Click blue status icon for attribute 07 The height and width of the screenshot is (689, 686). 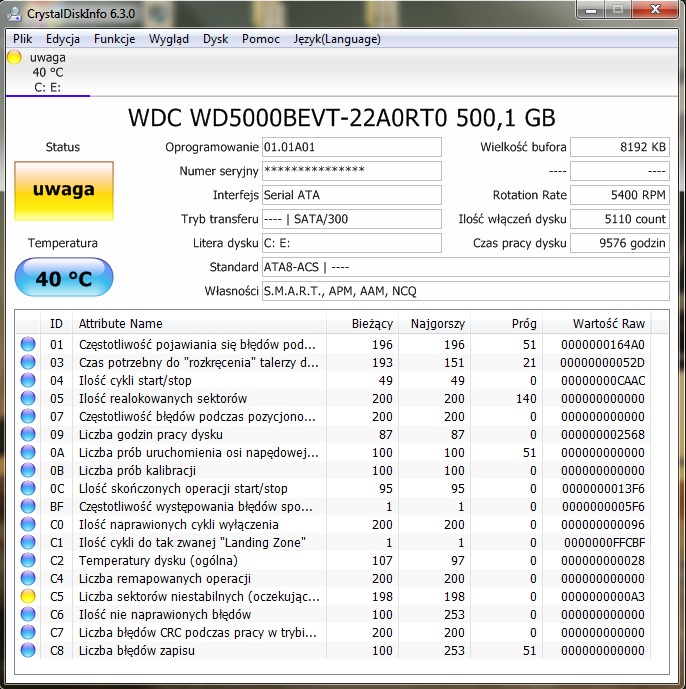[x=28, y=416]
